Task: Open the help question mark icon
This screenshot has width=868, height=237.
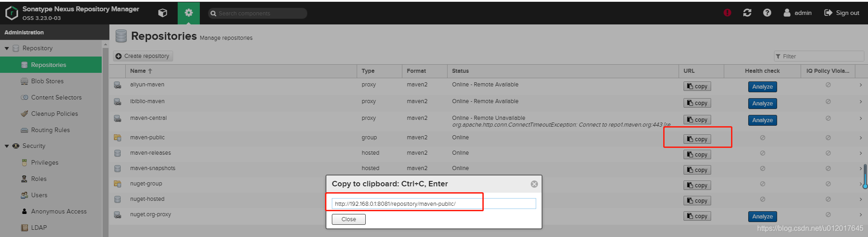Action: (x=767, y=13)
